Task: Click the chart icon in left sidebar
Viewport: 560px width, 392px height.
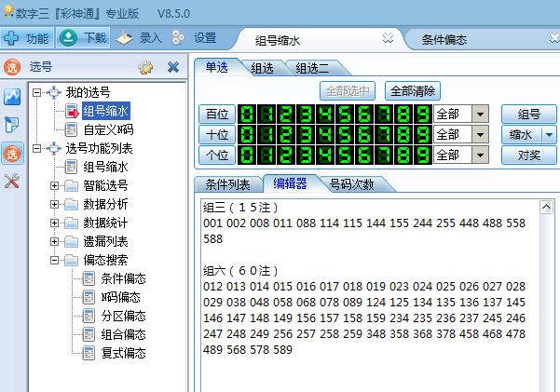Action: tap(12, 97)
